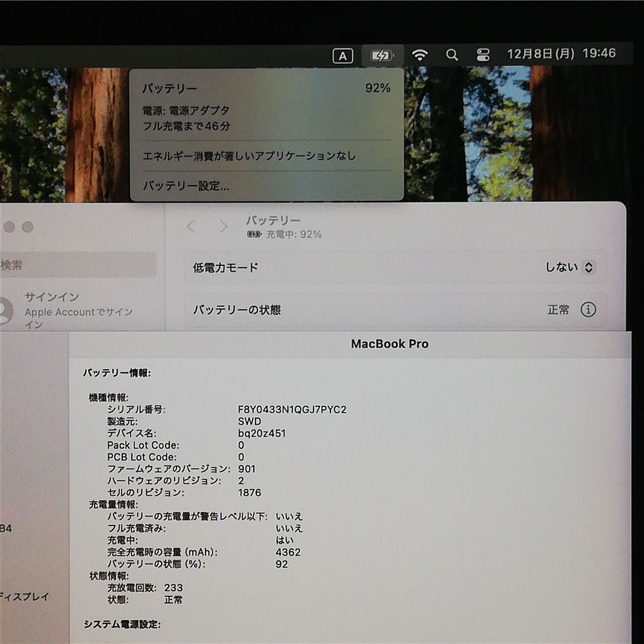The image size is (644, 644).
Task: Open Spotlight via the magnifier icon
Action: point(451,54)
